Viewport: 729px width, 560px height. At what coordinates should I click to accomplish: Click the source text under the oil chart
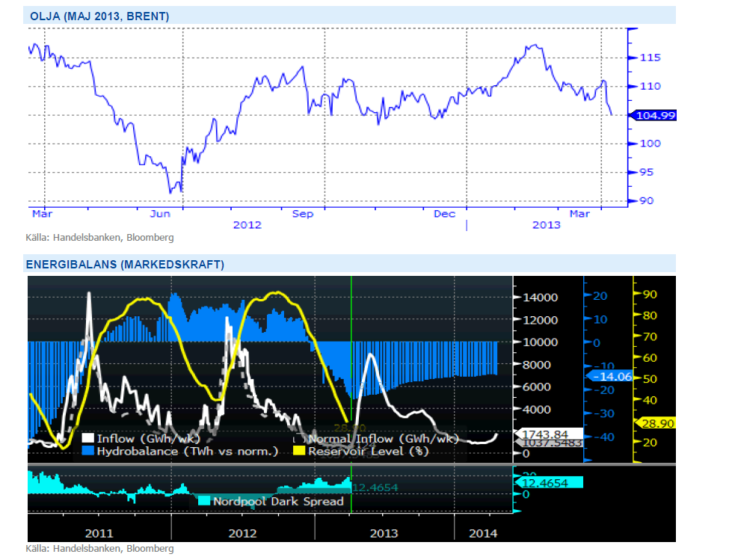pyautogui.click(x=100, y=238)
